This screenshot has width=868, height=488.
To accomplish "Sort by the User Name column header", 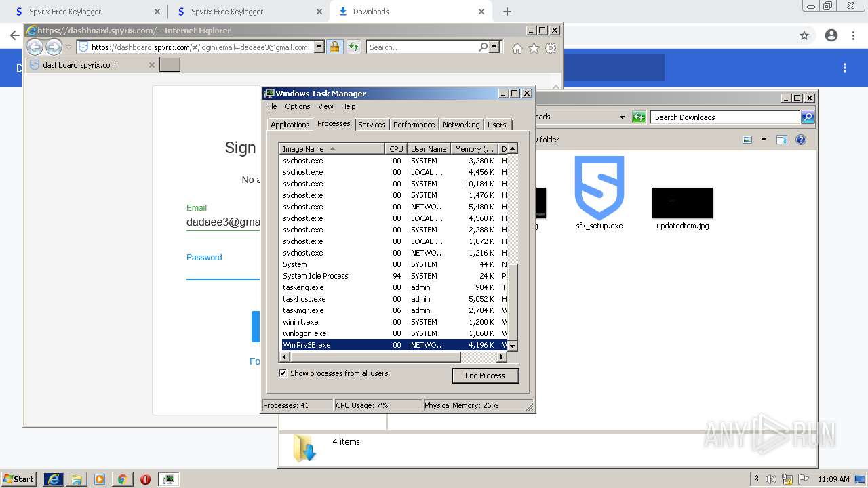I will coord(429,148).
